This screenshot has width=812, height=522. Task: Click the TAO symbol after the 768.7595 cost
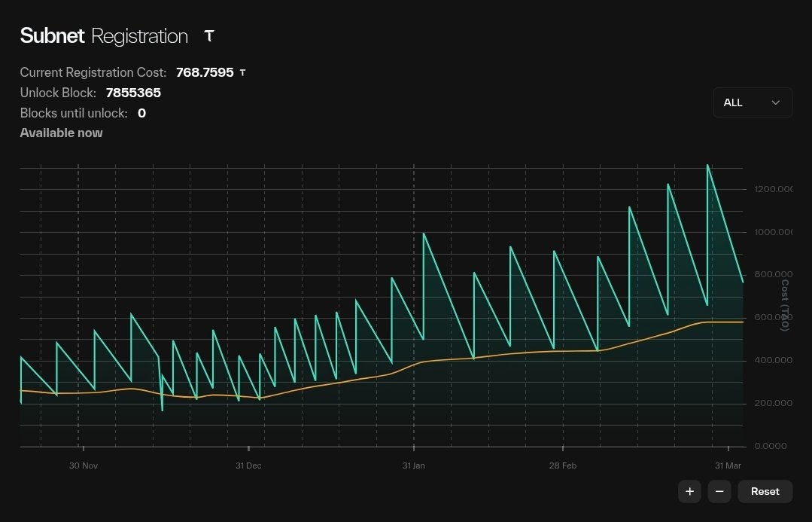tap(242, 73)
